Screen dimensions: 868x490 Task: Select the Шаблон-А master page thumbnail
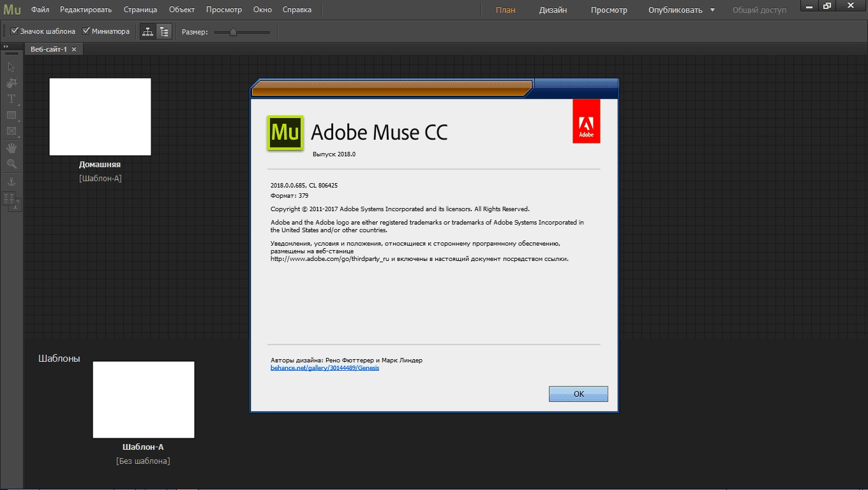pyautogui.click(x=144, y=399)
